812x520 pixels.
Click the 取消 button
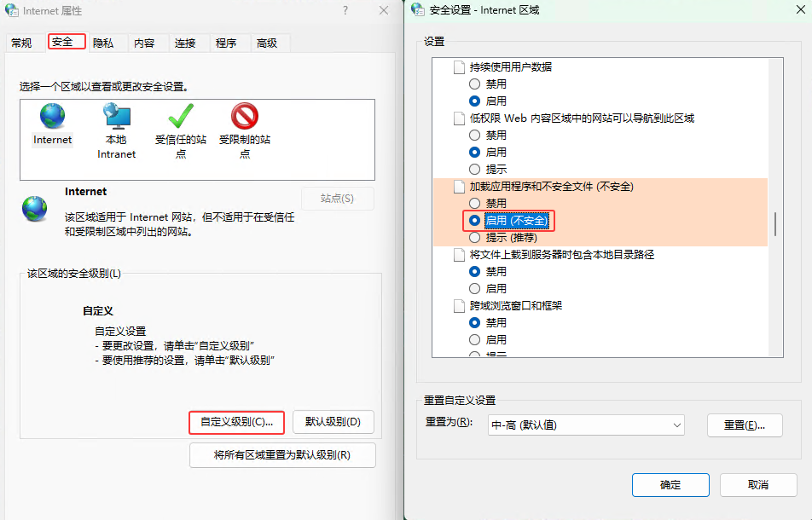[x=758, y=485]
